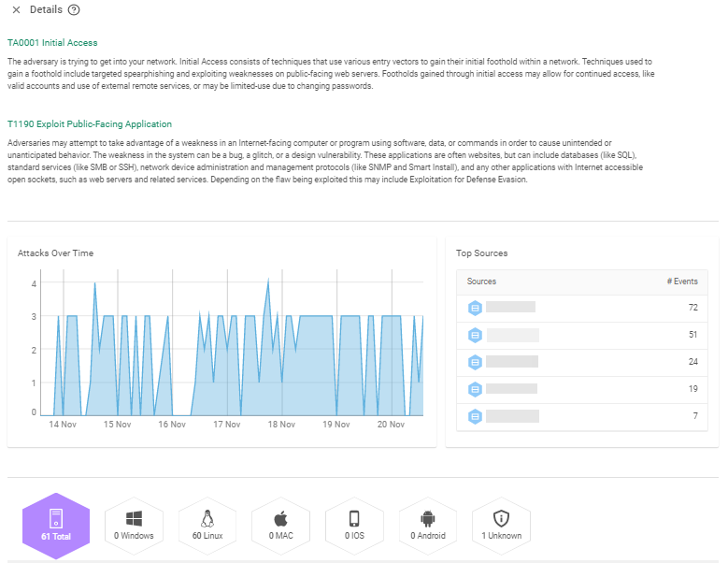728x563 pixels.
Task: Click the 18 Nov peak on chart
Action: [268, 282]
